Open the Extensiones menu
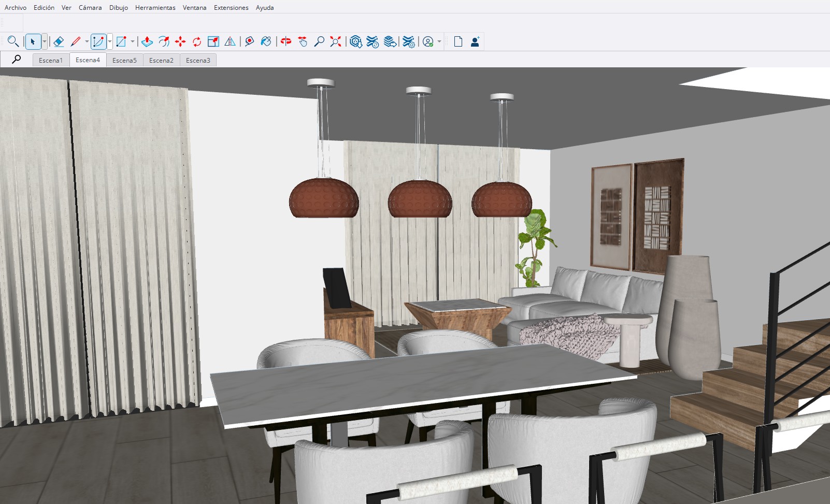Screen dimensions: 830x504 231,8
